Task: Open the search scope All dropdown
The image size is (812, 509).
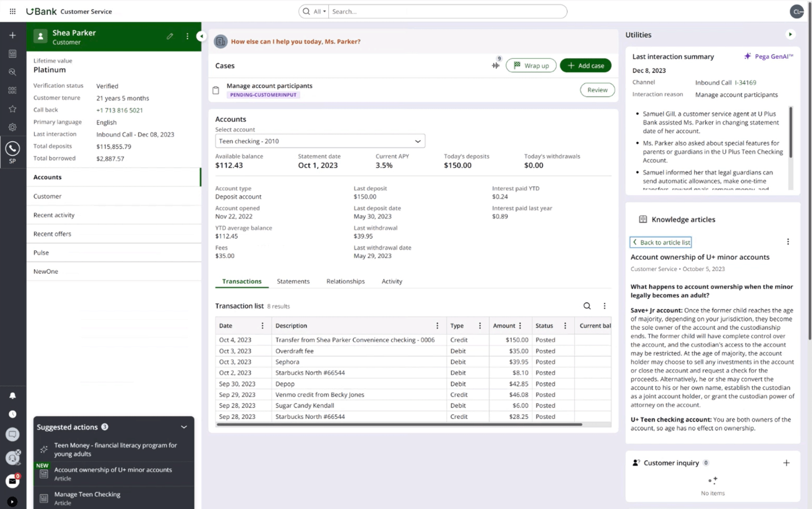Action: pos(319,12)
